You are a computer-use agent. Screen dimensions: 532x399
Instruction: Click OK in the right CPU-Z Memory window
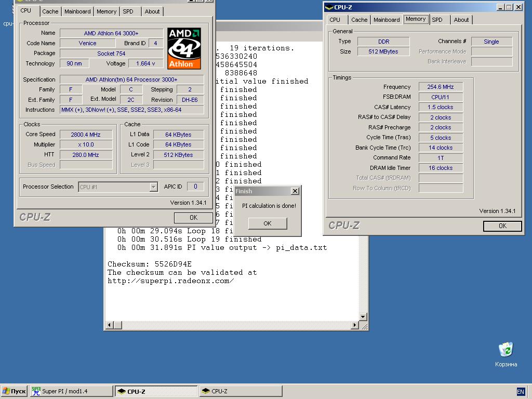tap(502, 226)
